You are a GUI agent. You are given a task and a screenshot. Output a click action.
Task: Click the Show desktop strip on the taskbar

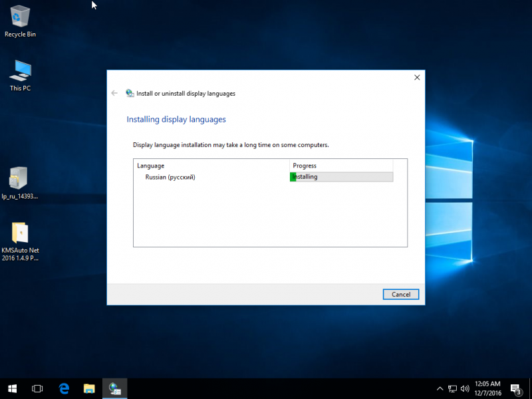click(530, 389)
